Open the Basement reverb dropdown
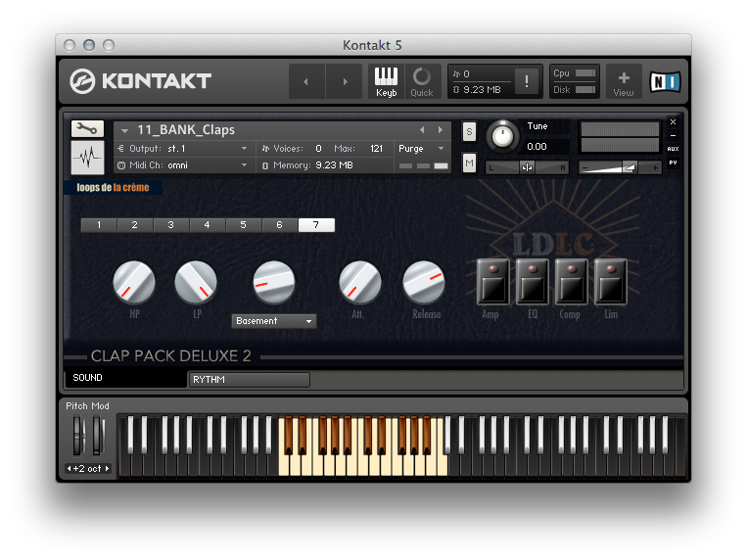This screenshot has height=560, width=747. pos(274,321)
